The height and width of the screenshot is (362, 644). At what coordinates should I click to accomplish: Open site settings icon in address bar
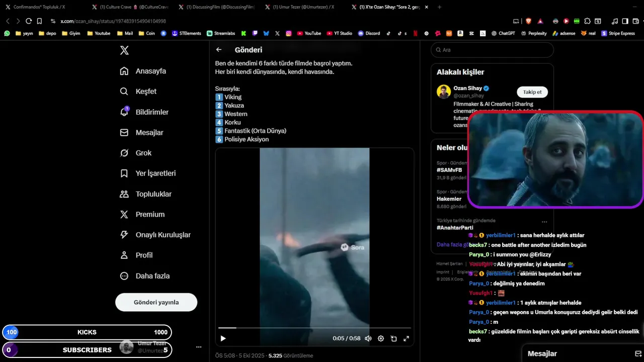(x=53, y=21)
